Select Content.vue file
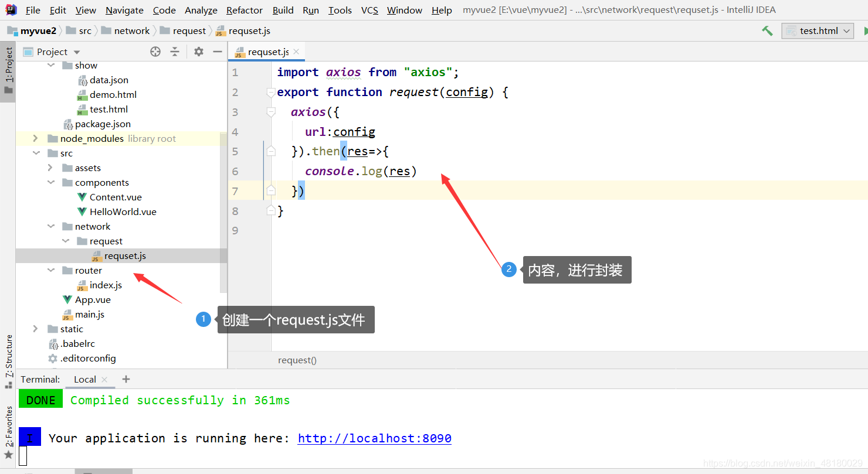This screenshot has height=474, width=868. pos(116,197)
